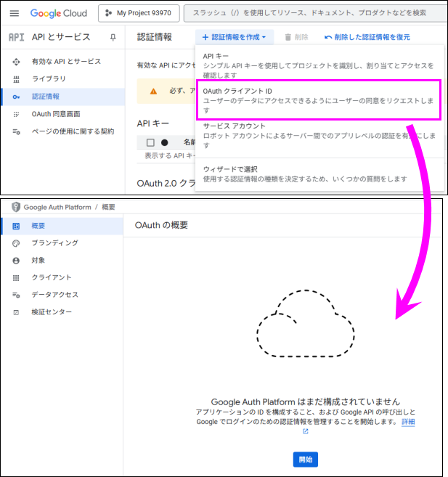
Task: Click the データアクセス icon
Action: pos(16,295)
